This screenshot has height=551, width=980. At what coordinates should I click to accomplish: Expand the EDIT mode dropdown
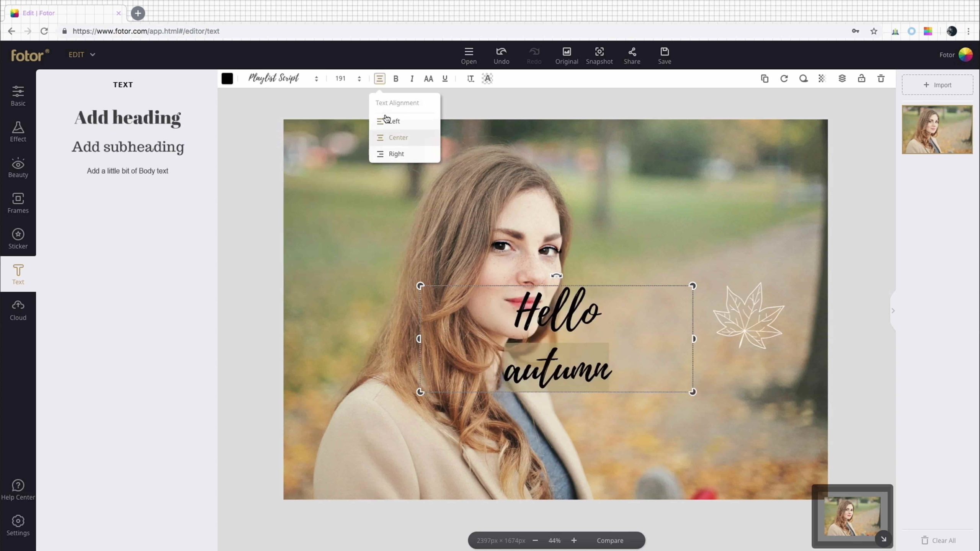[x=82, y=54]
